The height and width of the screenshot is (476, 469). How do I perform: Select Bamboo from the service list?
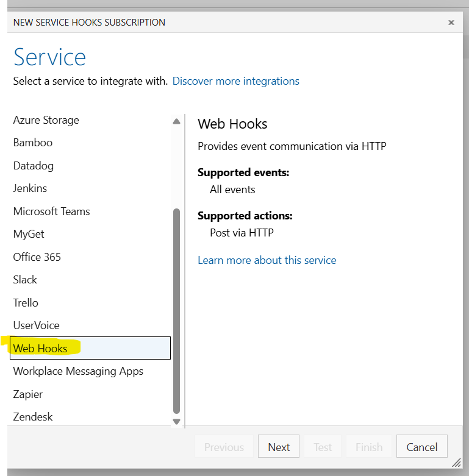[x=90, y=143]
